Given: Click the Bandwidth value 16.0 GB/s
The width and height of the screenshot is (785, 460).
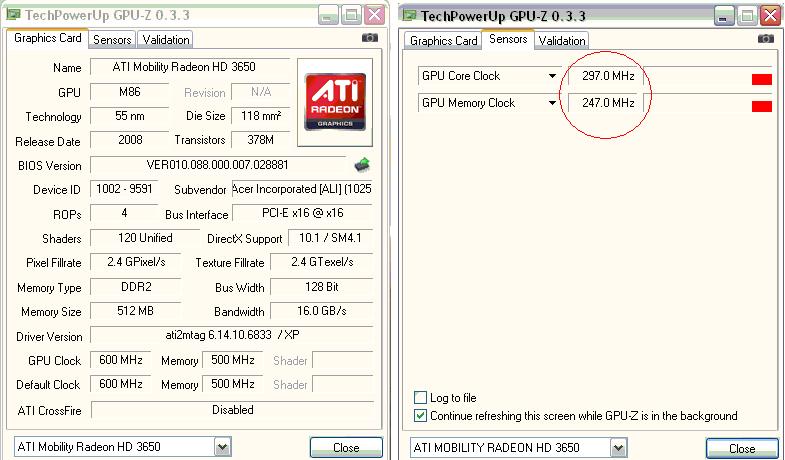Looking at the screenshot, I should 322,311.
